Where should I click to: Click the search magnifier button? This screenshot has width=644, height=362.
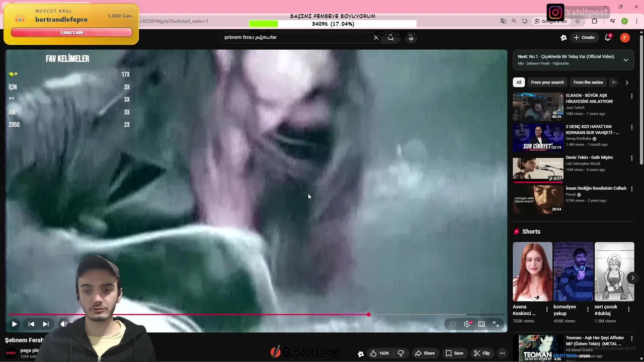pos(390,37)
